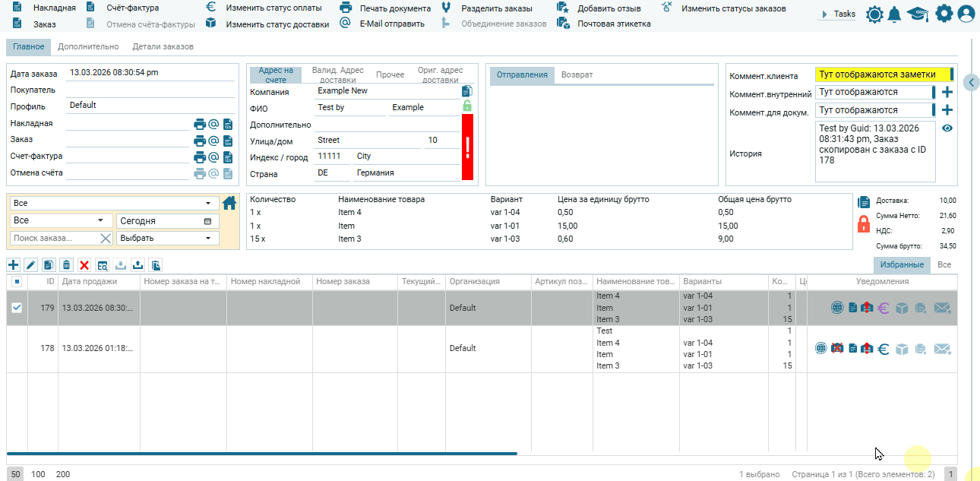Toggle the eye icon beside История
980x481 pixels.
point(947,128)
